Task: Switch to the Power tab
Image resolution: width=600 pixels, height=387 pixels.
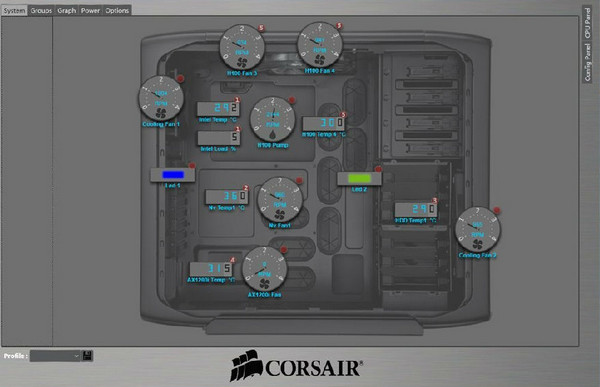Action: point(90,10)
